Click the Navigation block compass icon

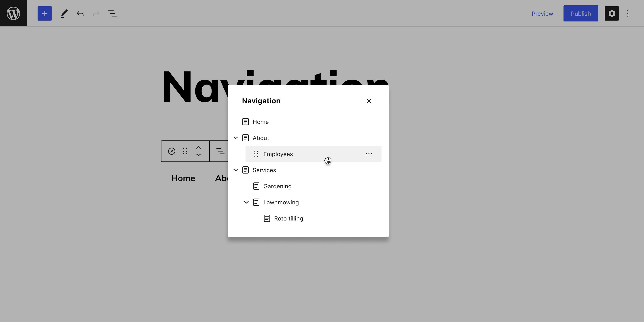[172, 151]
